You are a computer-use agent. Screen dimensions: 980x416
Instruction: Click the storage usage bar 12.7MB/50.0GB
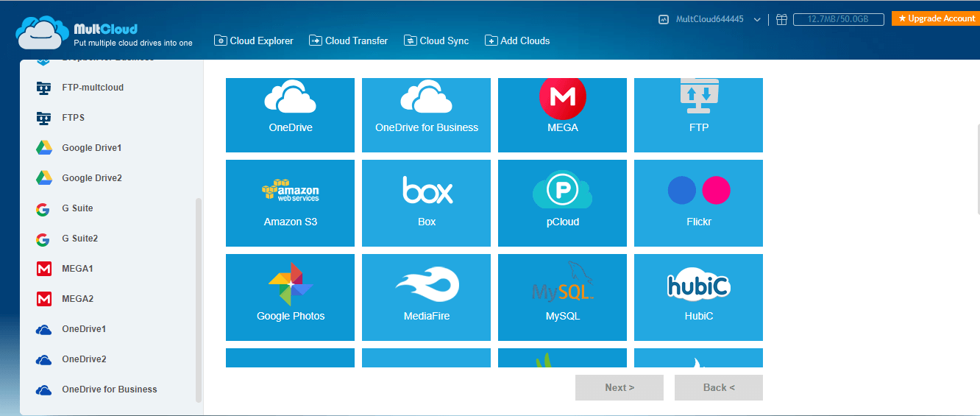pyautogui.click(x=838, y=20)
